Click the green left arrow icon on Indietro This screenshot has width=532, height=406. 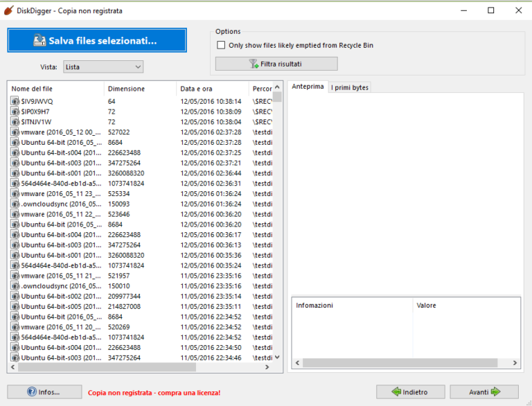coord(396,391)
